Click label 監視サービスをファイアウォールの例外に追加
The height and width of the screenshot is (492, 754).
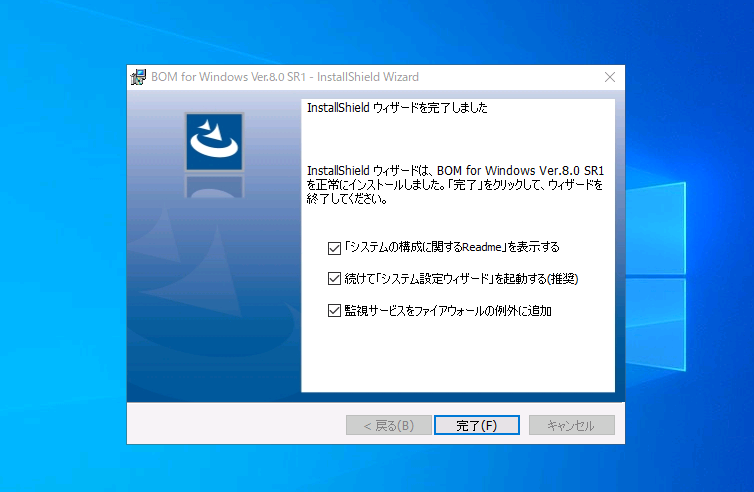(448, 311)
